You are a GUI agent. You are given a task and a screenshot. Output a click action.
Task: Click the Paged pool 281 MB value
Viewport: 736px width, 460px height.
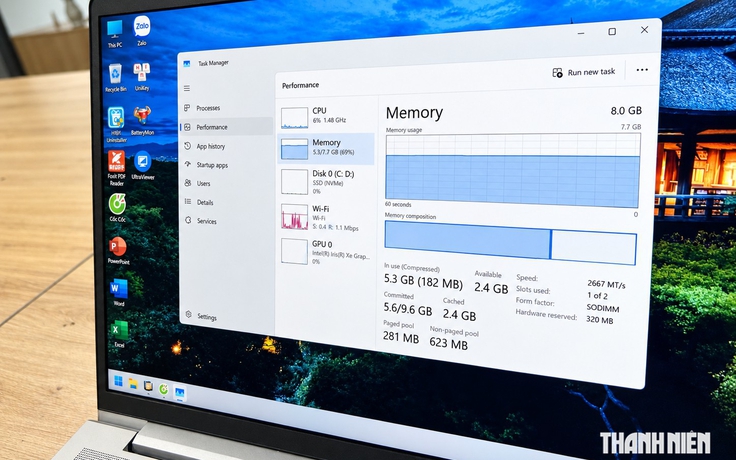[400, 337]
